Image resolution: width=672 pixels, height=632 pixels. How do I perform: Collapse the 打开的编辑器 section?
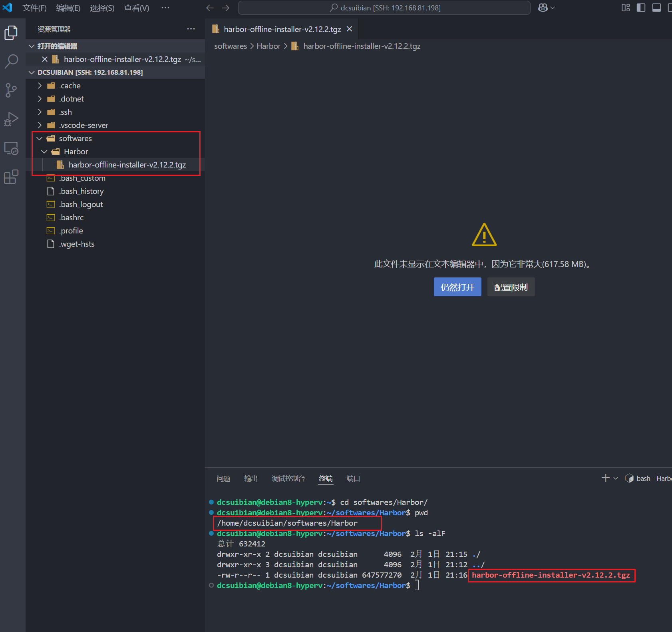[115, 46]
